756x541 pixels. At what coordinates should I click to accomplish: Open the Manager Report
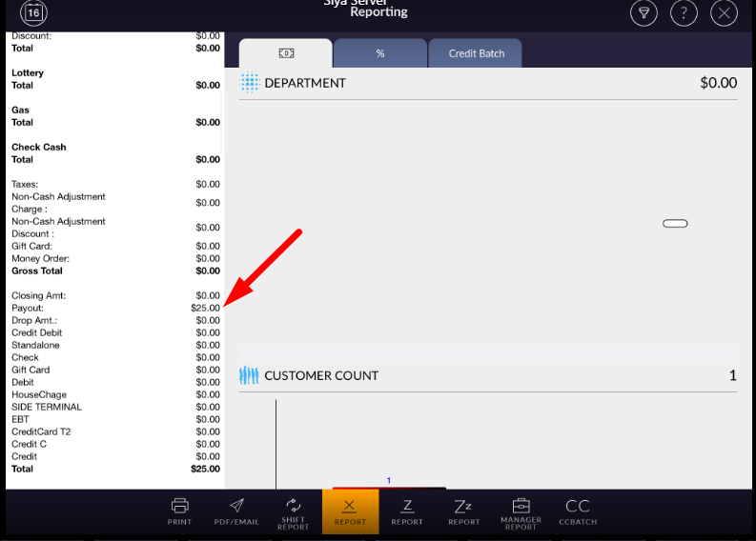tap(521, 511)
